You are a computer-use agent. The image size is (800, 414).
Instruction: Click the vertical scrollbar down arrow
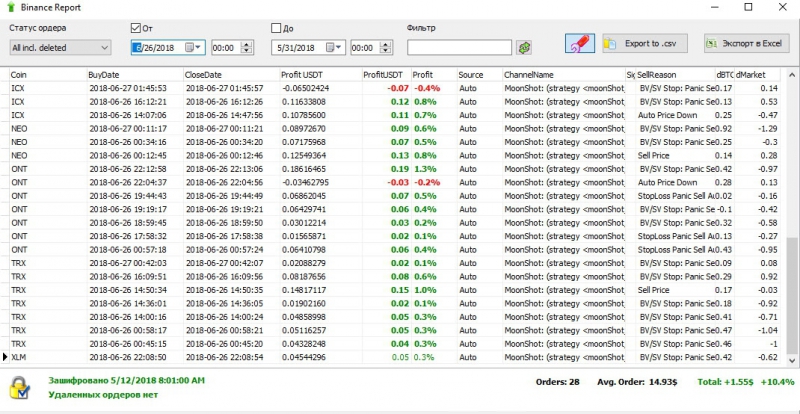(x=792, y=360)
